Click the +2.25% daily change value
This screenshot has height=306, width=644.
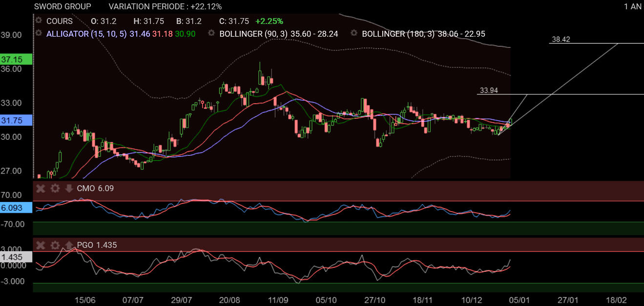[x=269, y=21]
